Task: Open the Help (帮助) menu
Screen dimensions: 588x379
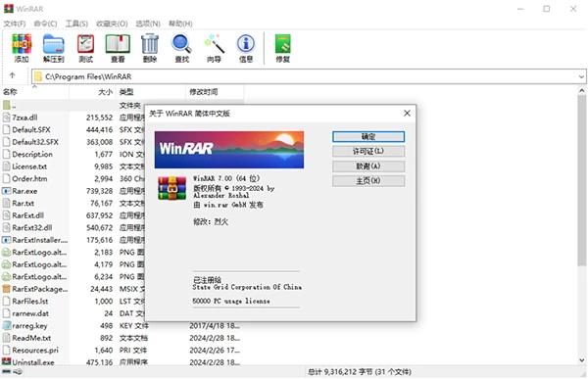Action: coord(180,24)
